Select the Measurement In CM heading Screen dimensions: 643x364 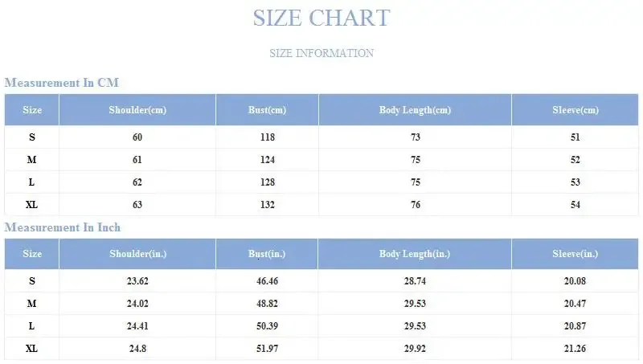62,83
